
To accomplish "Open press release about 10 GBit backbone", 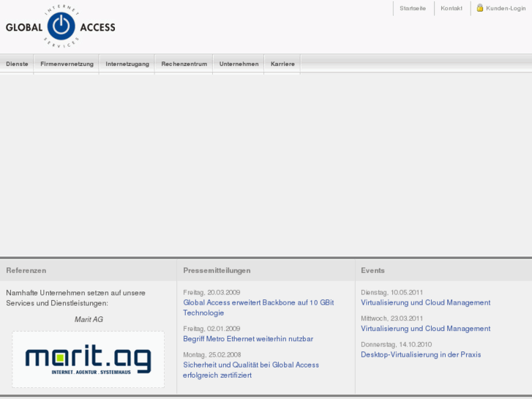I will coord(258,307).
